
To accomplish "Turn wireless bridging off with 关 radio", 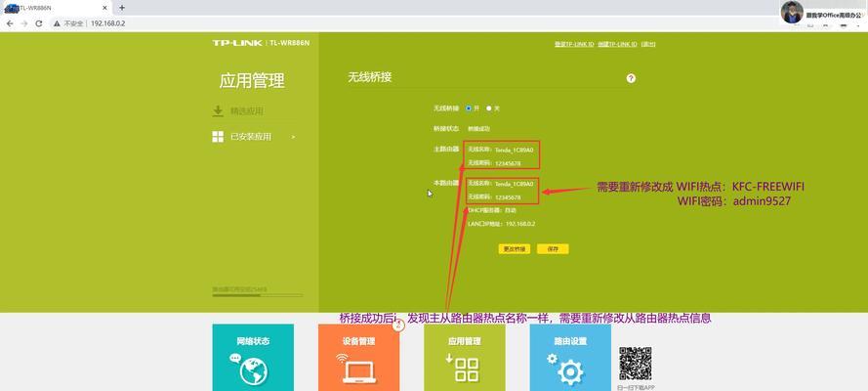I will [489, 109].
